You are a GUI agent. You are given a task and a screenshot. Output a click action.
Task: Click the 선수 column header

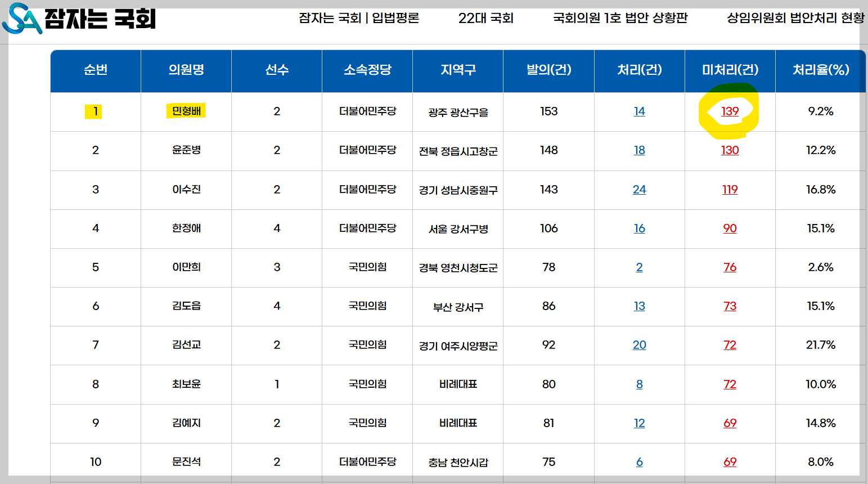click(277, 70)
